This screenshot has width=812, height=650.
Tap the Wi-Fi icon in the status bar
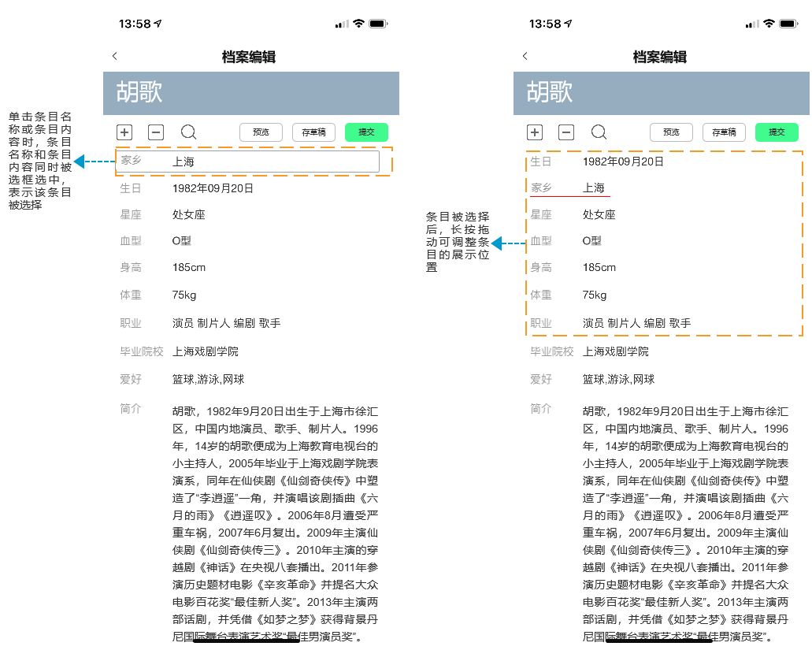(x=358, y=24)
